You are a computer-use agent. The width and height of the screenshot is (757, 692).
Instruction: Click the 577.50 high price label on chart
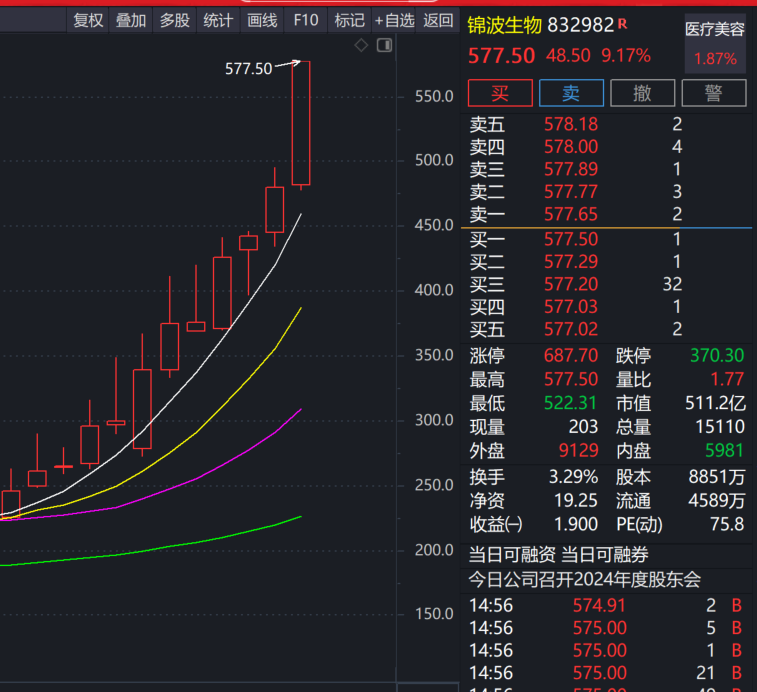[249, 69]
